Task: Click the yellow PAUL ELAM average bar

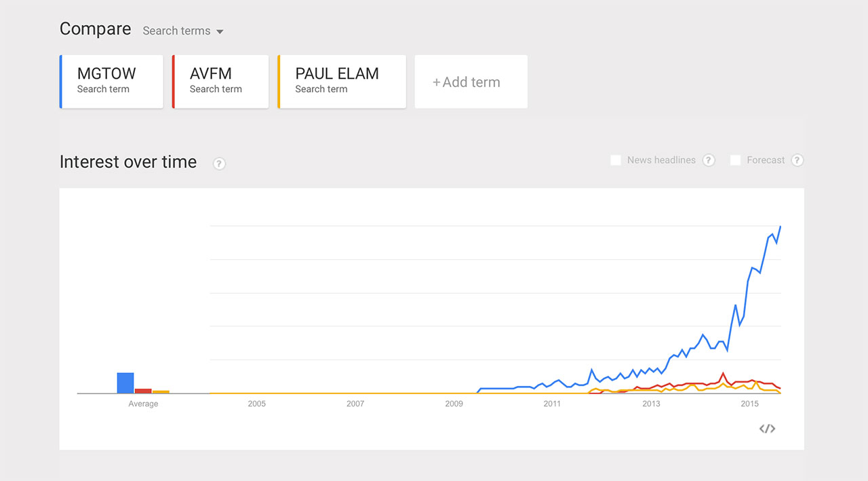Action: coord(161,391)
